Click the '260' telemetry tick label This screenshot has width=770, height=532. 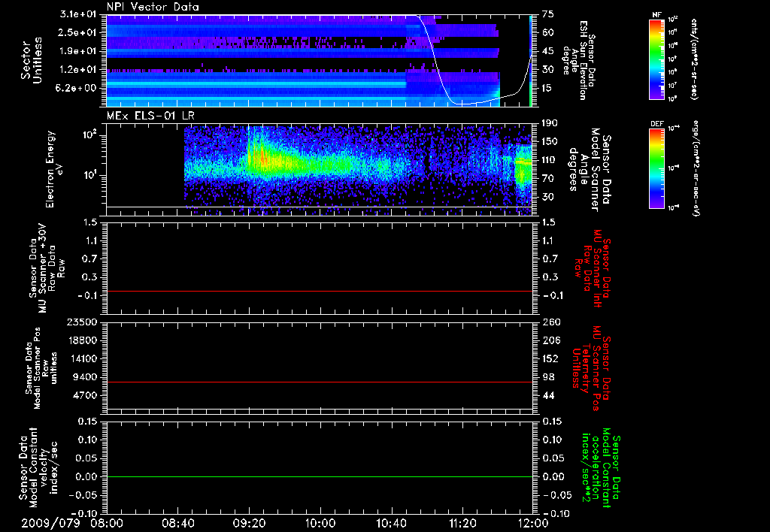tap(550, 322)
